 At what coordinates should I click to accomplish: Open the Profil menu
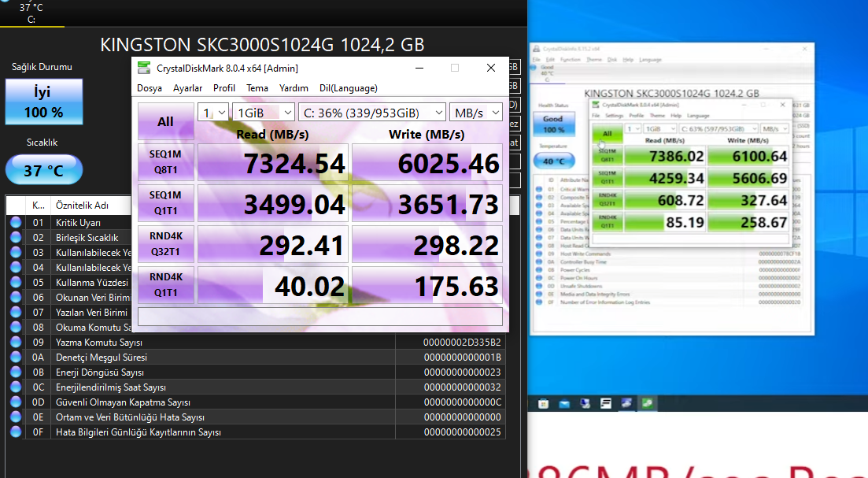224,88
